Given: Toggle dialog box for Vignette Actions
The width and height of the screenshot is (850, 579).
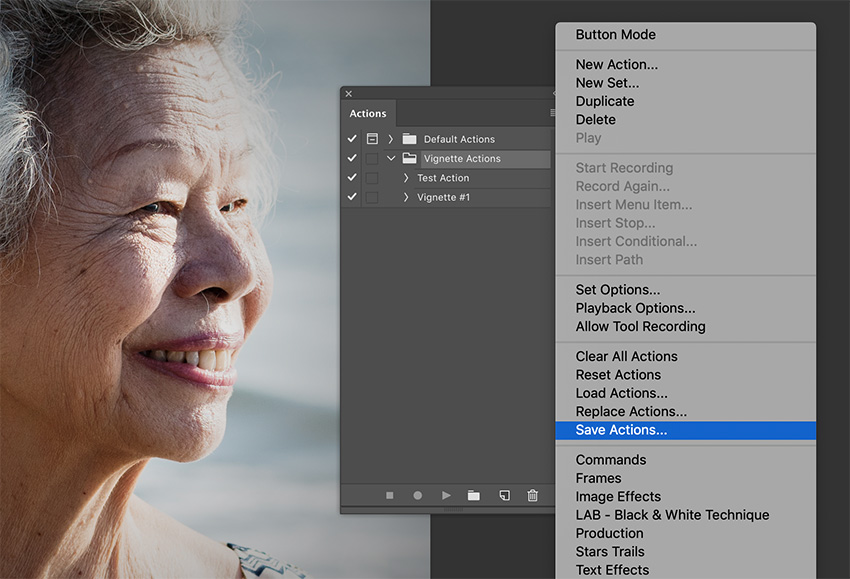Looking at the screenshot, I should [372, 158].
